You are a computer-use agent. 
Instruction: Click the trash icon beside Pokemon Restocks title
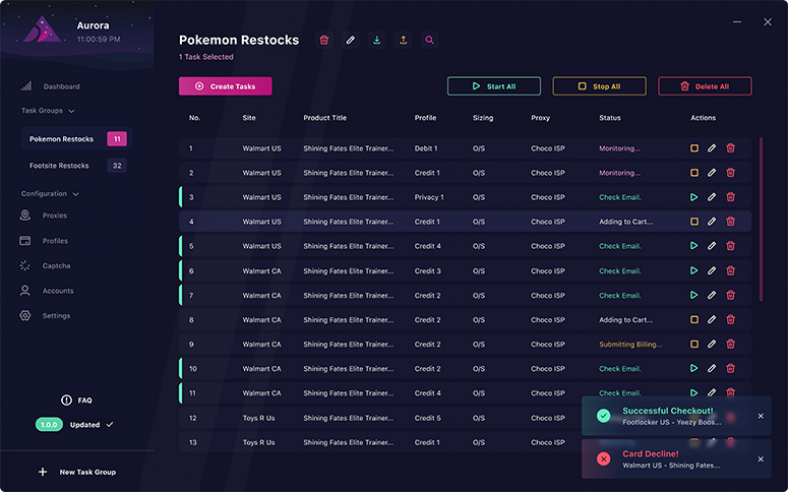[x=324, y=40]
